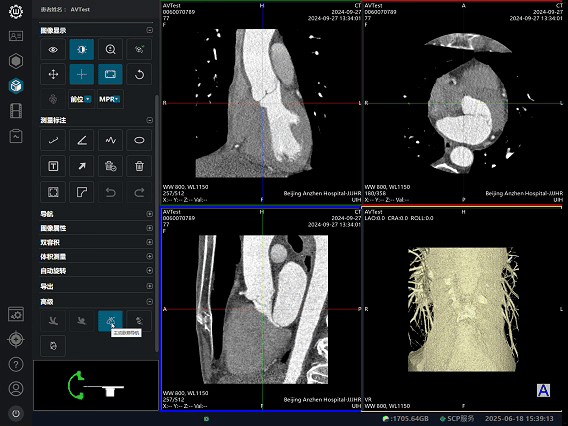Click the redo arrow icon
The width and height of the screenshot is (568, 426).
tap(139, 192)
